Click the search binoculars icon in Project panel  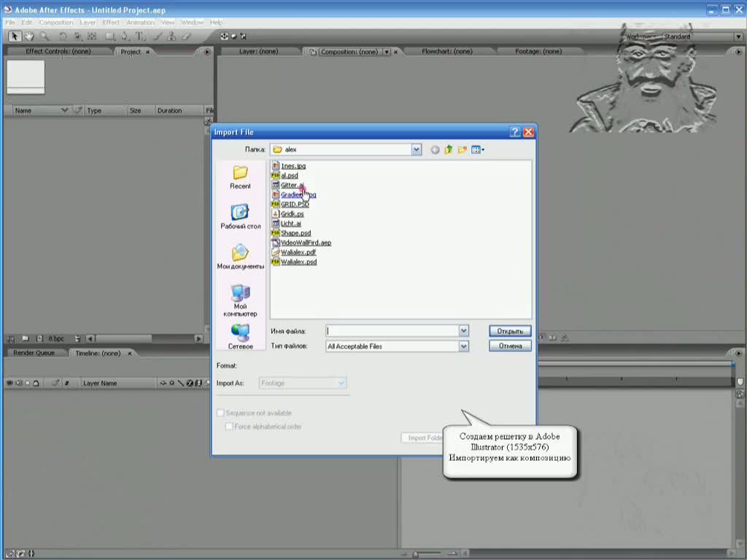(x=11, y=338)
